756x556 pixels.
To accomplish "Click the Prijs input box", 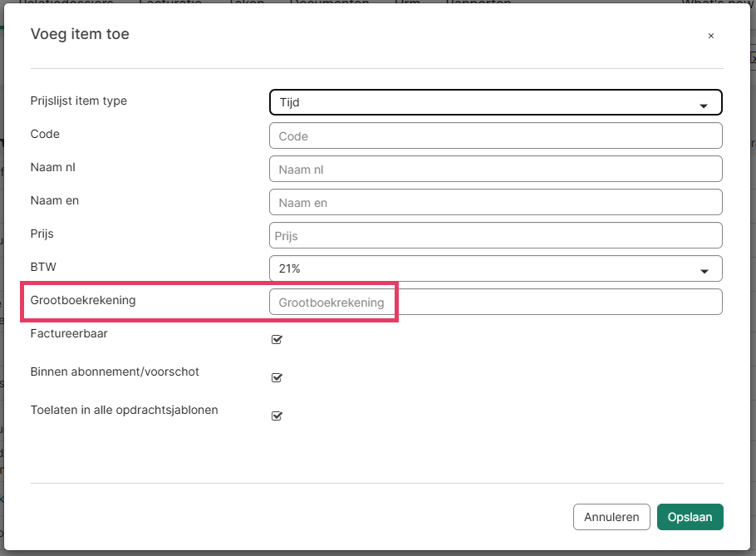I will pos(495,235).
